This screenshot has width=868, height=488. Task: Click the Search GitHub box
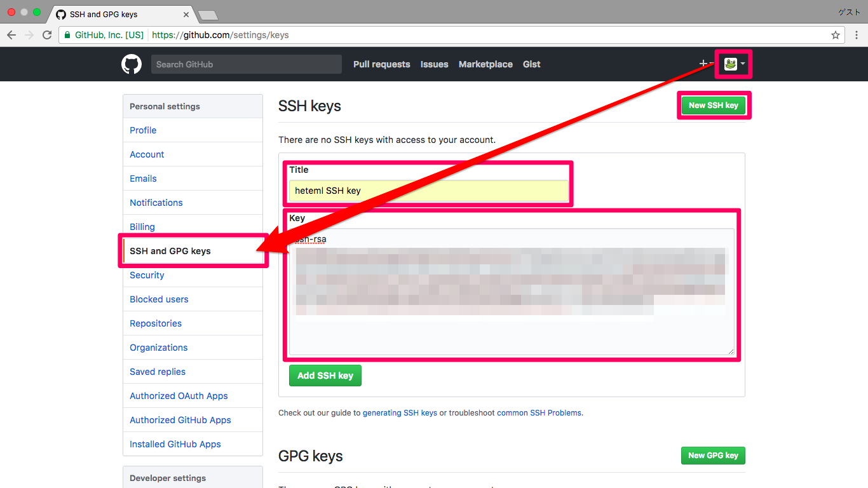point(246,64)
